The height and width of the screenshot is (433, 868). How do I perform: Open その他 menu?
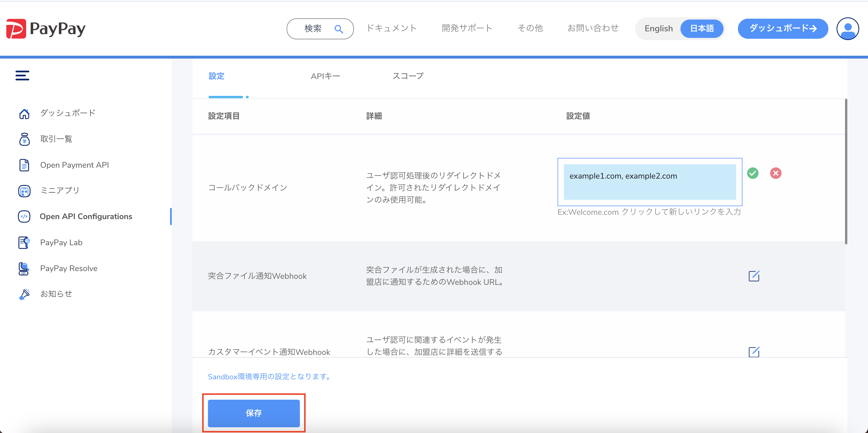530,28
